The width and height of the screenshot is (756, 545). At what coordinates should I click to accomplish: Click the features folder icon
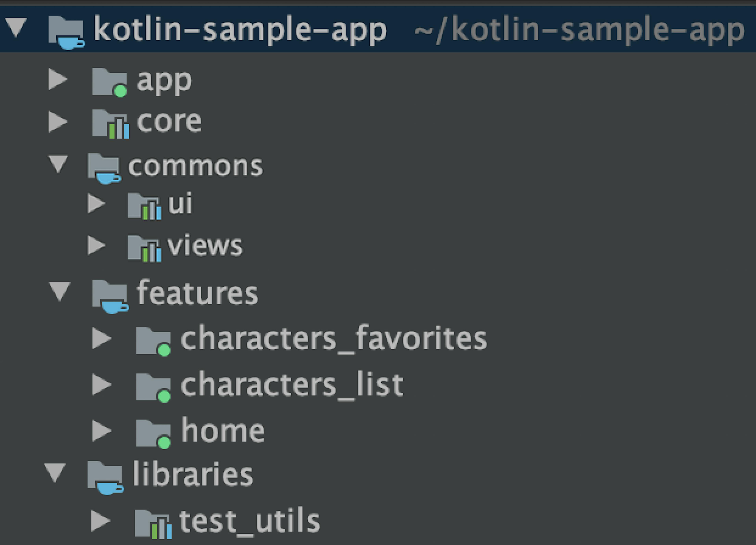(x=110, y=297)
